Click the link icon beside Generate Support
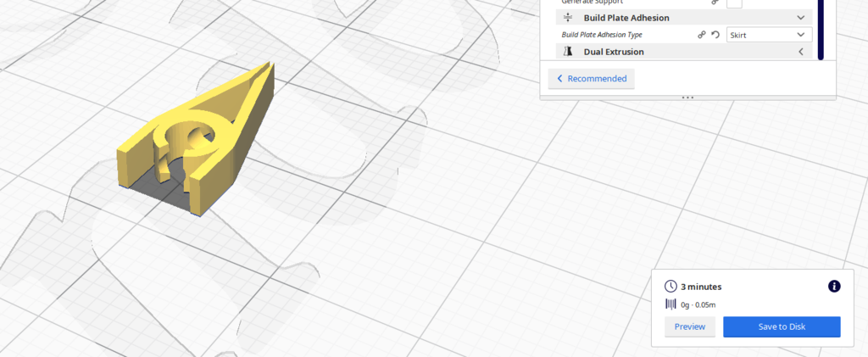 click(715, 3)
